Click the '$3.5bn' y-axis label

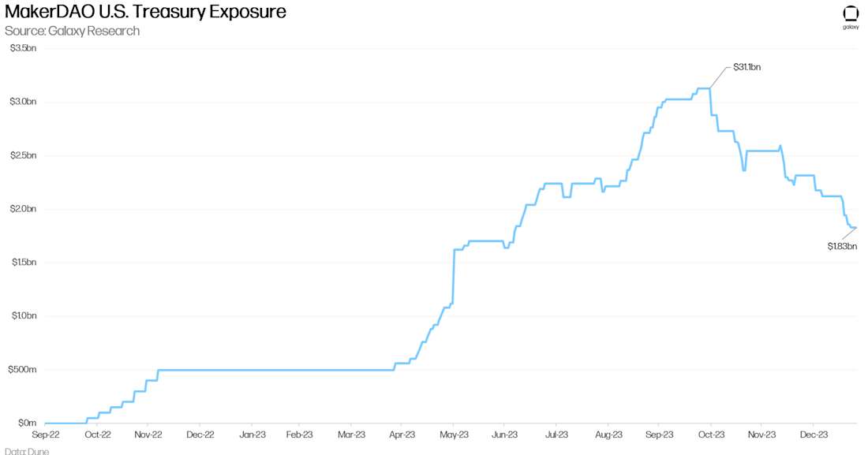pyautogui.click(x=23, y=48)
